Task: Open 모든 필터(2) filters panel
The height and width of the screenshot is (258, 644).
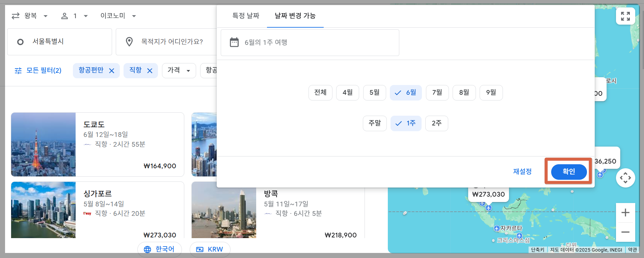Action: [38, 70]
